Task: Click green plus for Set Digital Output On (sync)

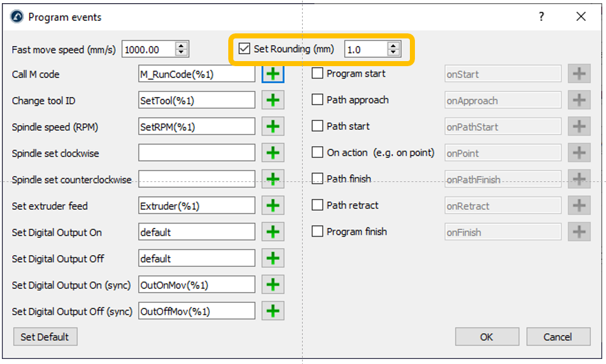Action: click(x=272, y=285)
